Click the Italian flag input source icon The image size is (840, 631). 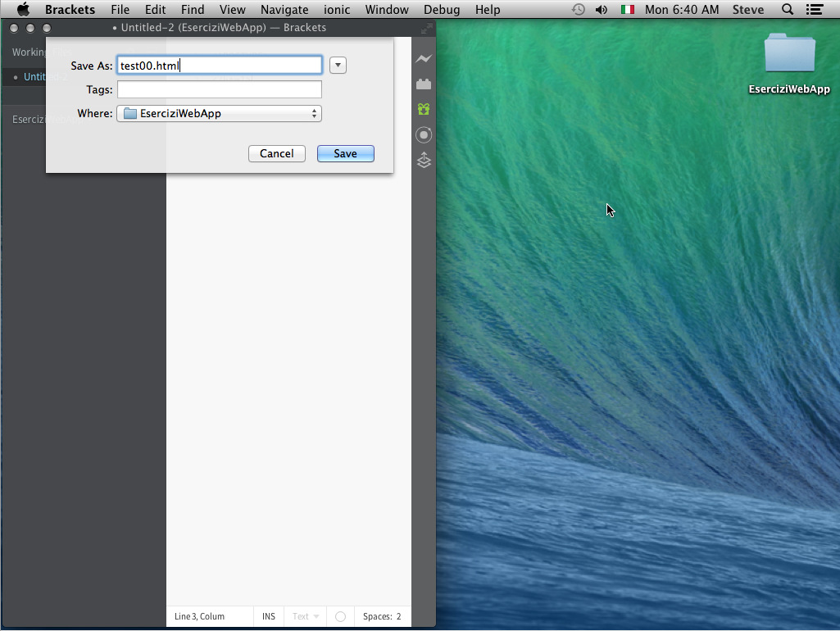[627, 9]
